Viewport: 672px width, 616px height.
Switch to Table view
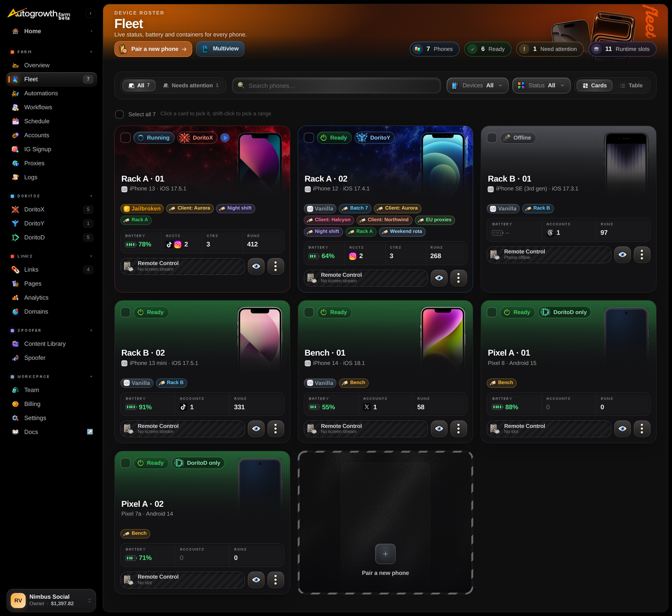pyautogui.click(x=631, y=85)
